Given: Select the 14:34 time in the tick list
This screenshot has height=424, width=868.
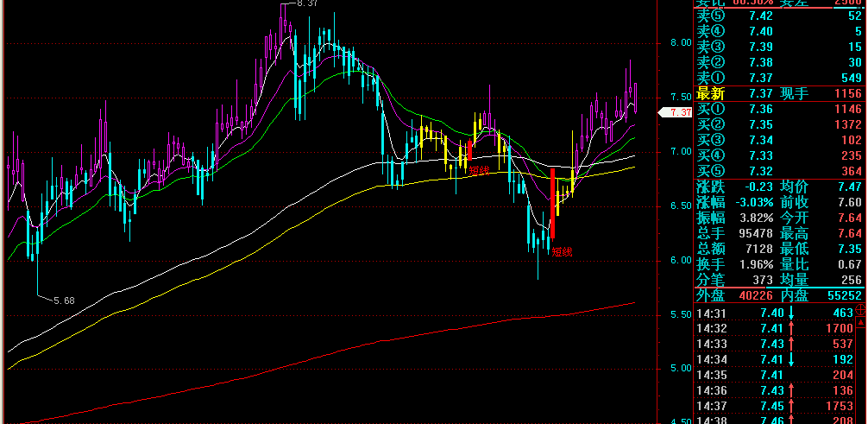Looking at the screenshot, I should (x=711, y=360).
